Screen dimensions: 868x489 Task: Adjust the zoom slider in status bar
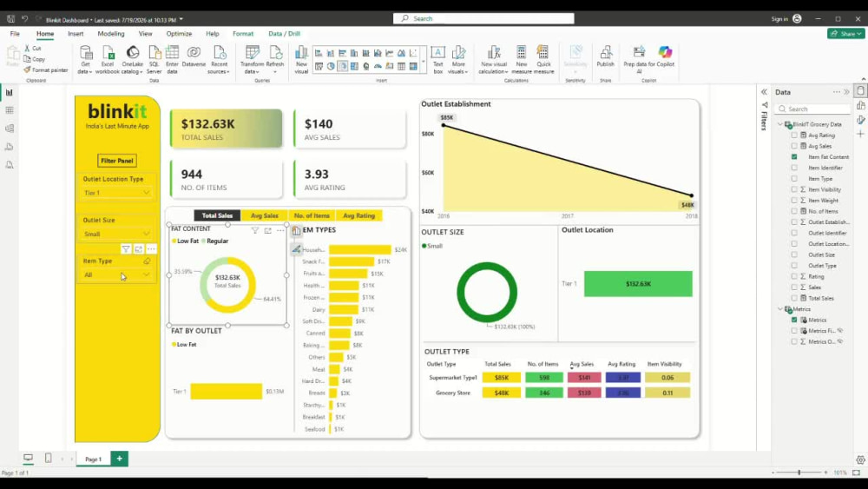tap(799, 472)
